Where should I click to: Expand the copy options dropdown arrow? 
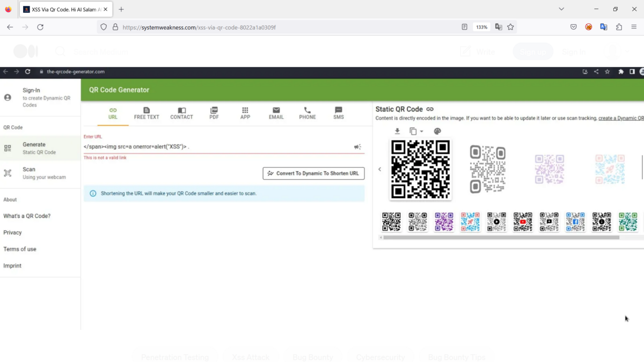pos(422,131)
